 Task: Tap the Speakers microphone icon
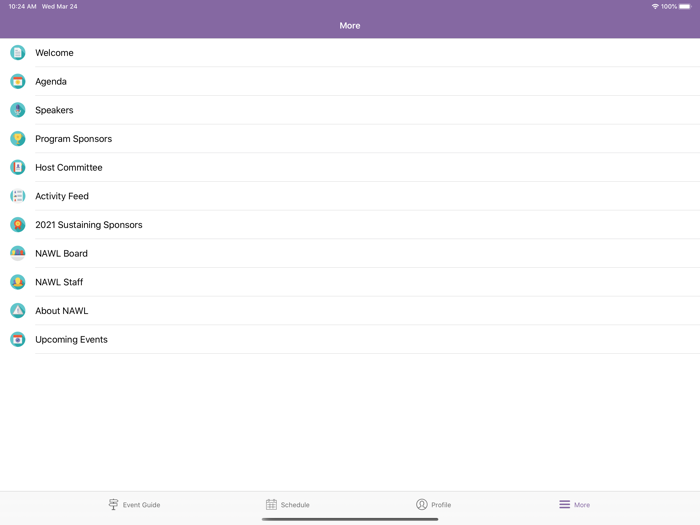(17, 110)
